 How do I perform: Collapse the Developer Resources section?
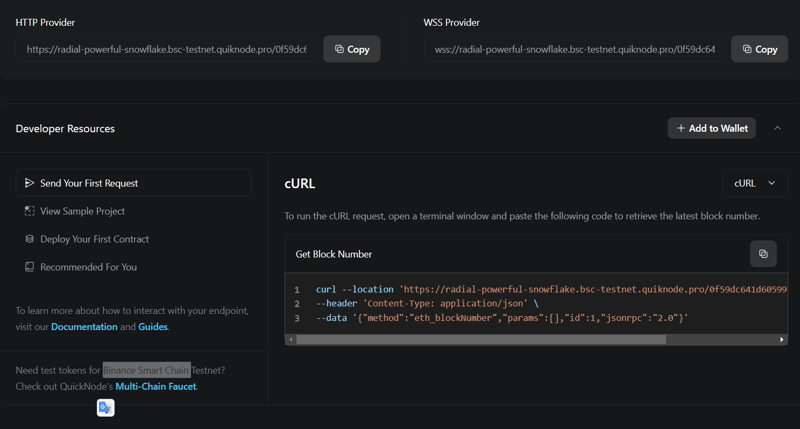coord(778,128)
